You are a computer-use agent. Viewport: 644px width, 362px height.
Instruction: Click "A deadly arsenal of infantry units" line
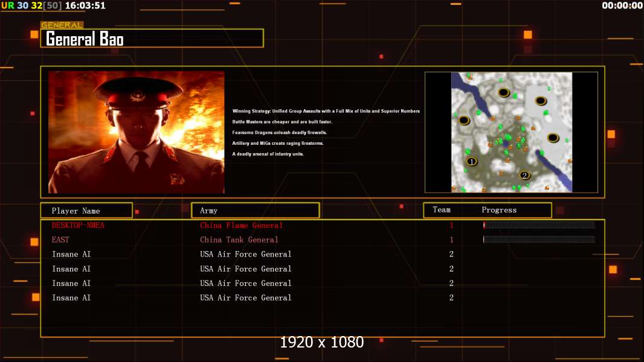click(268, 154)
